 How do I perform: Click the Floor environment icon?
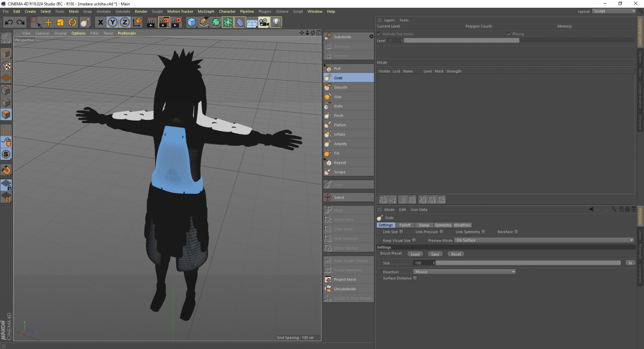[x=252, y=22]
